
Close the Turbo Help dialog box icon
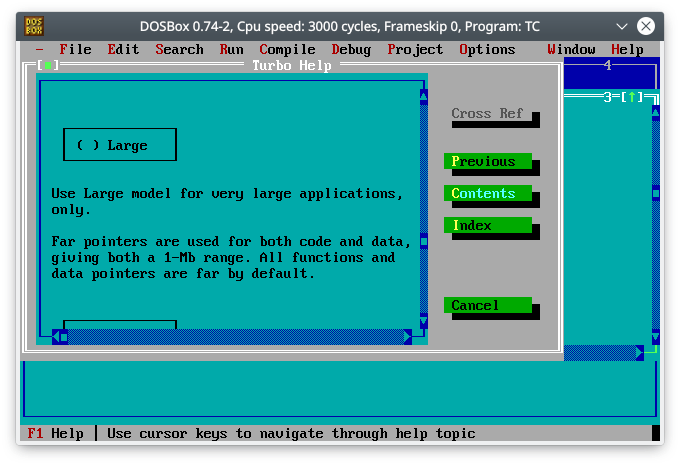[x=48, y=65]
